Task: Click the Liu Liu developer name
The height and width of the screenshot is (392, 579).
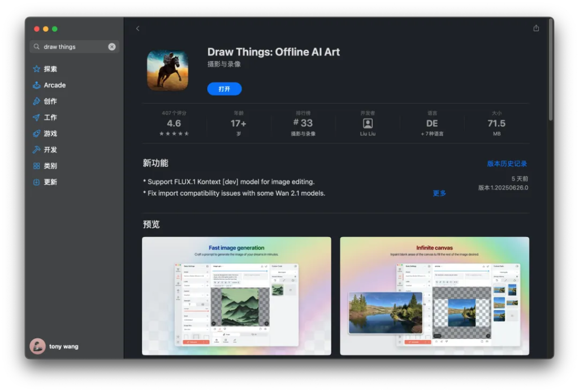Action: click(x=368, y=133)
